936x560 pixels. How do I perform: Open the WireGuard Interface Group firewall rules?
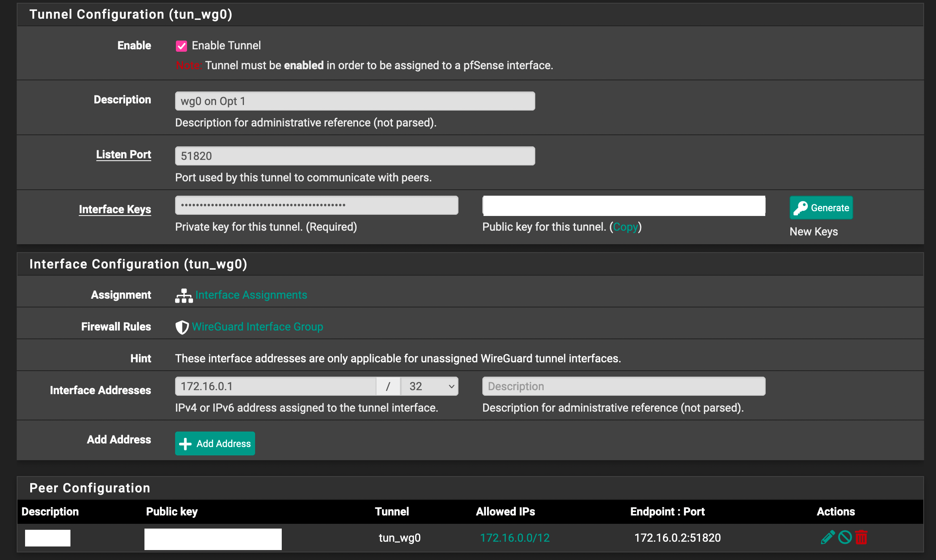257,327
